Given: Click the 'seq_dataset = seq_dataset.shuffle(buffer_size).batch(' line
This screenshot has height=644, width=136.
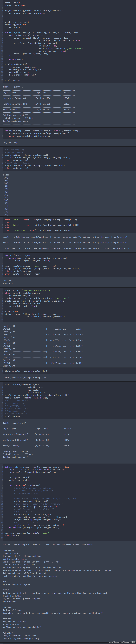Looking at the screenshot, I should tap(34, 11).
